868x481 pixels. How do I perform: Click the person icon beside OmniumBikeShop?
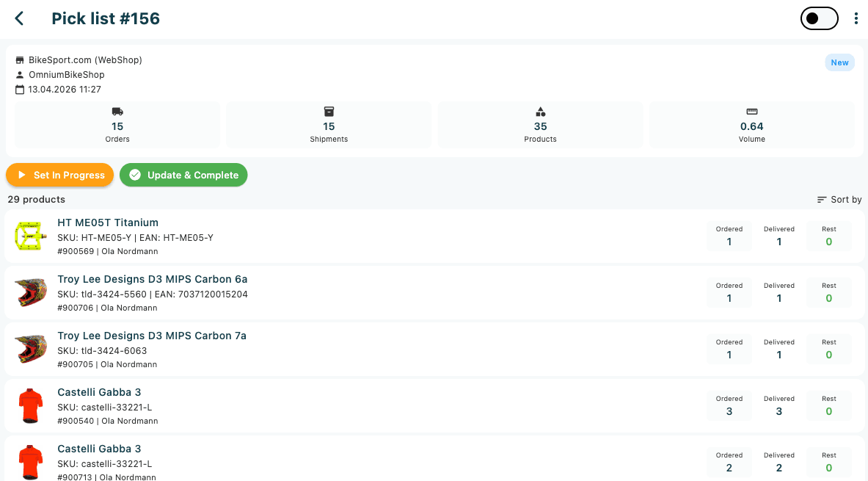20,75
